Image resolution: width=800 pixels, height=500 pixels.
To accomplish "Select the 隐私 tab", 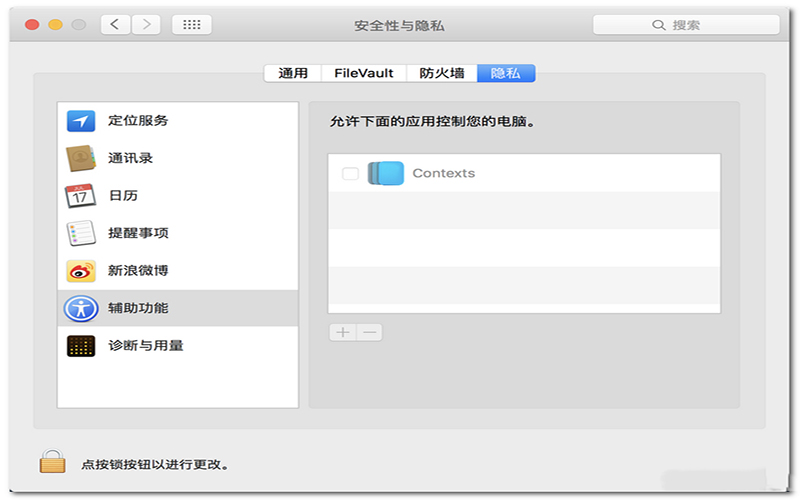I will pyautogui.click(x=506, y=73).
